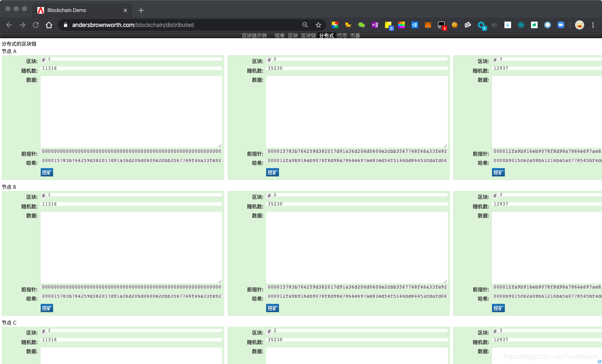Bookmark this page with the star
602x364 pixels.
318,25
